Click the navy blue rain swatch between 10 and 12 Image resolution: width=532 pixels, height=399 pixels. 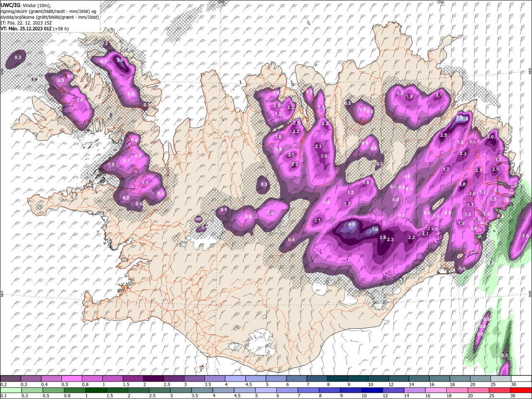pyautogui.click(x=372, y=390)
